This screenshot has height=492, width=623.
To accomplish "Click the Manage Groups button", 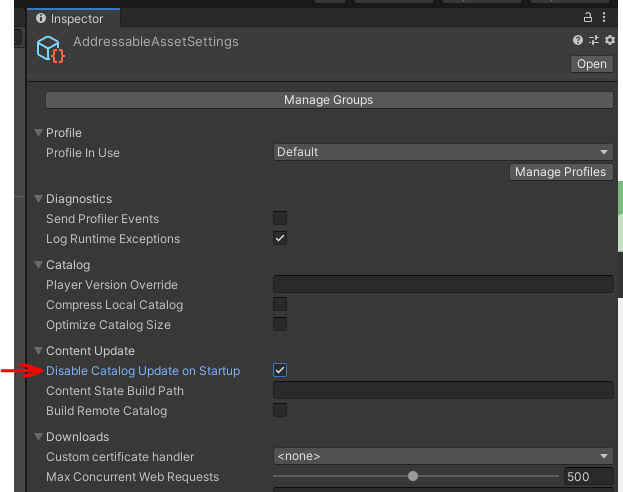I will tap(329, 100).
